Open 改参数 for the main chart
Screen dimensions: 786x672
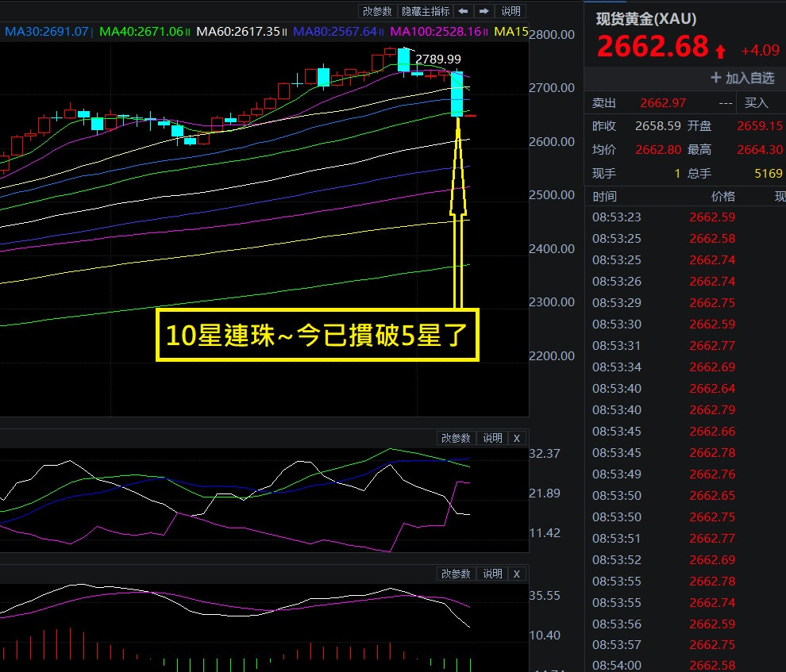pos(377,11)
